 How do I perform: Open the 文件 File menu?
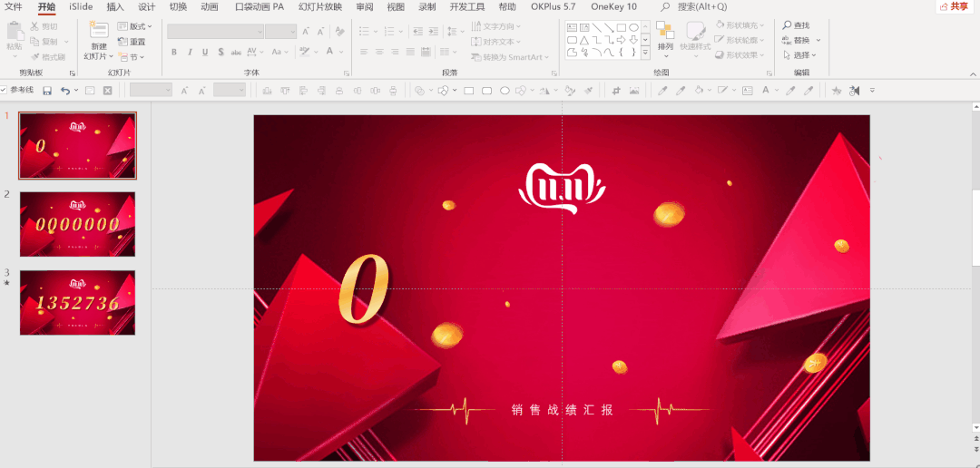coord(14,7)
